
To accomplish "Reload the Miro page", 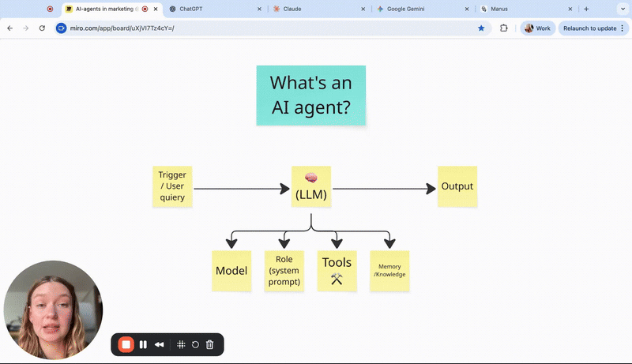I will pyautogui.click(x=41, y=28).
